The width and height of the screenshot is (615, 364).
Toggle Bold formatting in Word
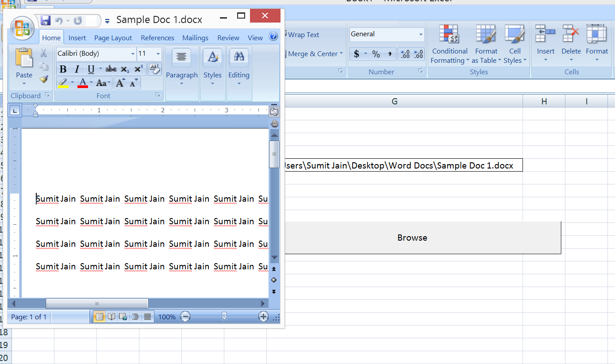(63, 69)
